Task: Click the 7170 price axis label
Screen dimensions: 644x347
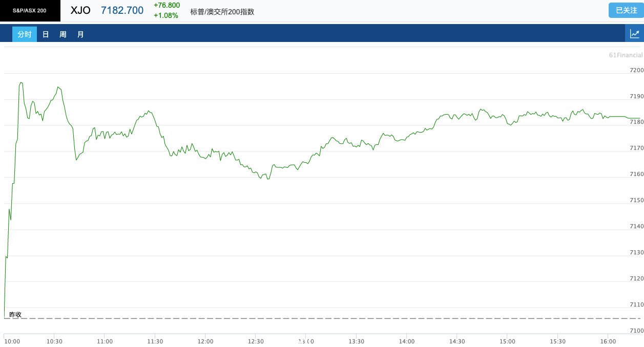Action: (x=636, y=148)
